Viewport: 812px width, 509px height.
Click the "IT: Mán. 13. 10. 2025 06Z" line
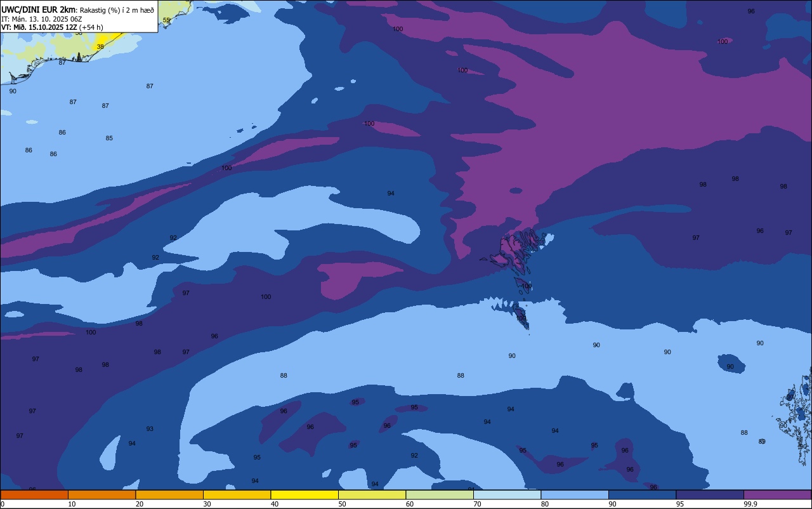(41, 18)
